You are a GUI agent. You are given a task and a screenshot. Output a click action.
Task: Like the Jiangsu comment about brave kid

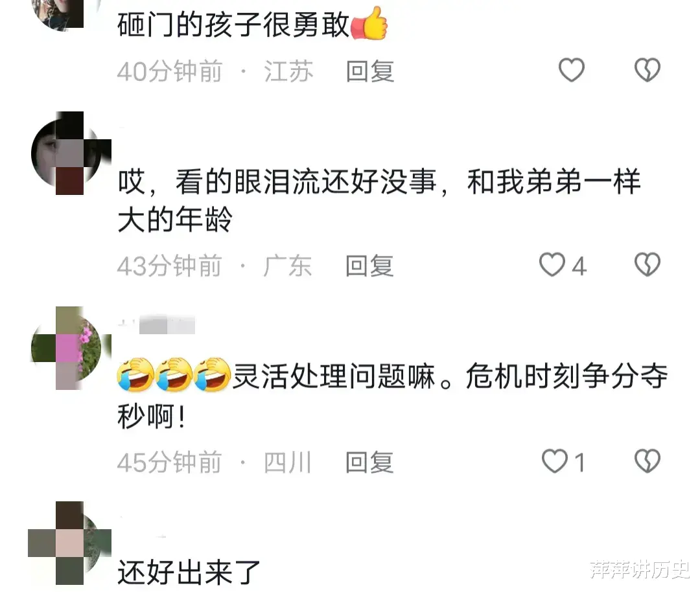tap(572, 71)
